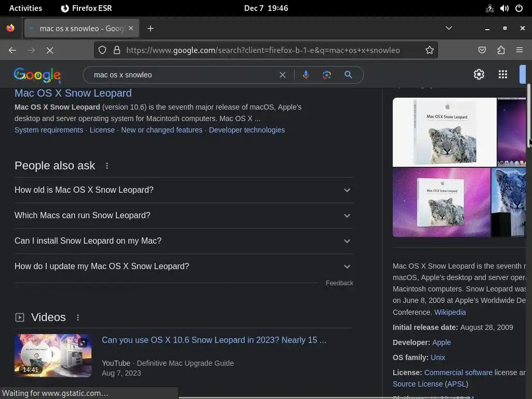The width and height of the screenshot is (532, 399).
Task: Open 'Unix' OS family link
Action: [437, 357]
